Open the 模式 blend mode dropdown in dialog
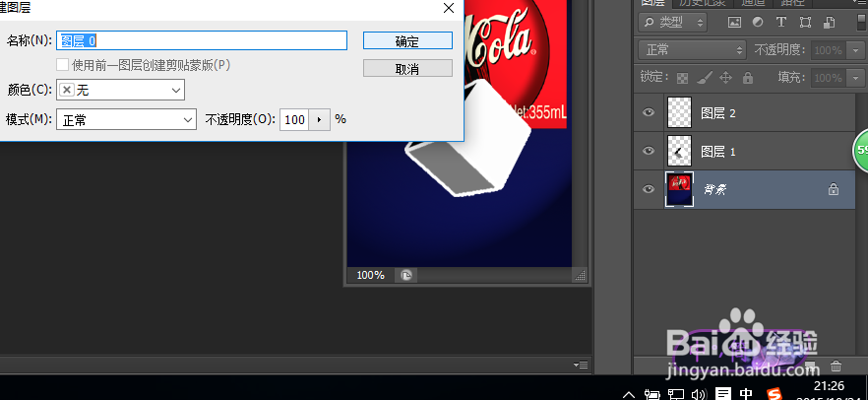The width and height of the screenshot is (868, 400). (x=127, y=119)
